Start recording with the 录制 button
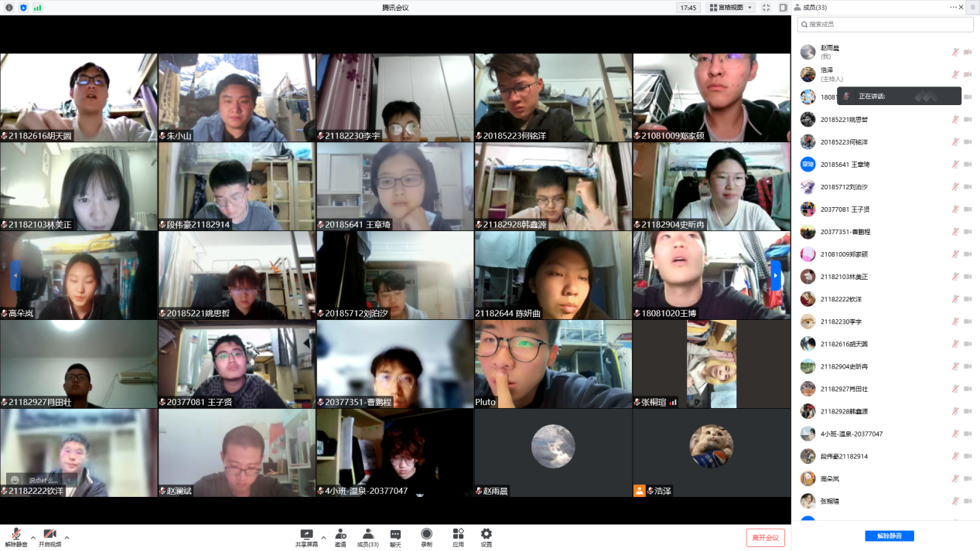 426,537
